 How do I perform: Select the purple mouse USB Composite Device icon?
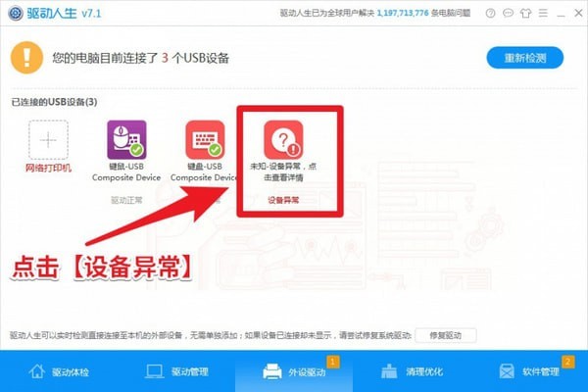point(126,139)
